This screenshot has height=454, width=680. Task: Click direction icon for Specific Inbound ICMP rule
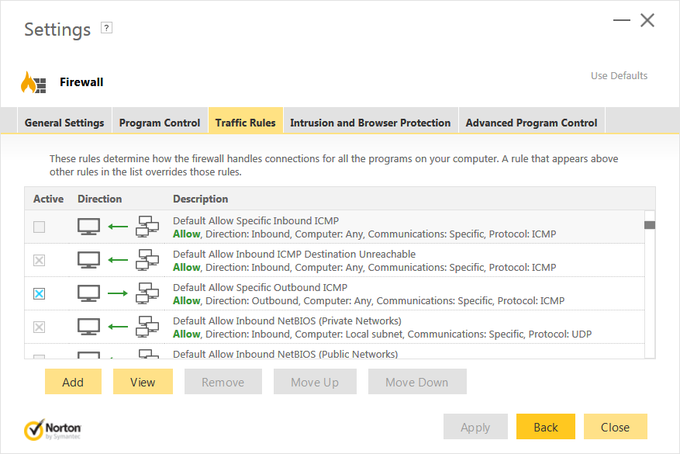[x=118, y=227]
